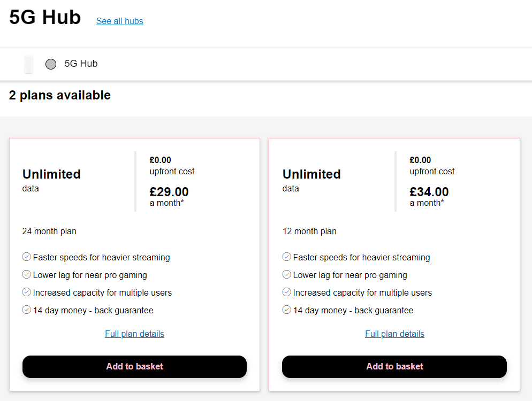The image size is (532, 401).
Task: Select the 24 month plan card heading Unlimited
Action: point(51,174)
